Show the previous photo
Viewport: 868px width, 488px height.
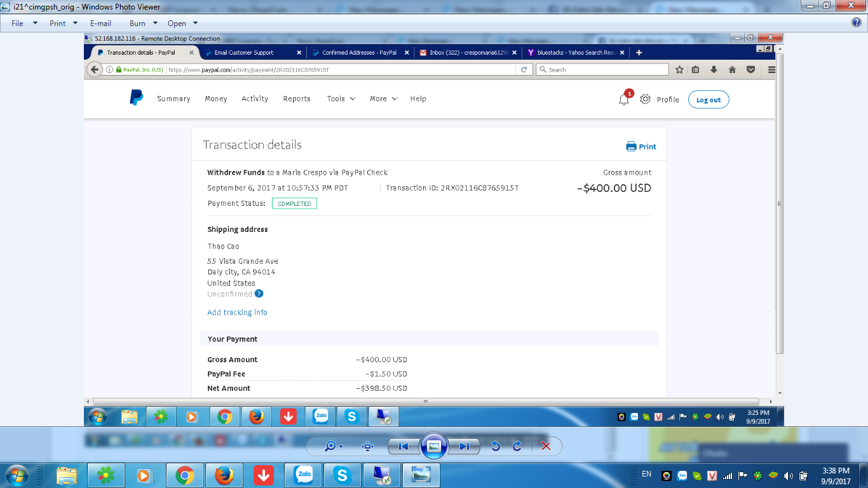click(x=403, y=446)
